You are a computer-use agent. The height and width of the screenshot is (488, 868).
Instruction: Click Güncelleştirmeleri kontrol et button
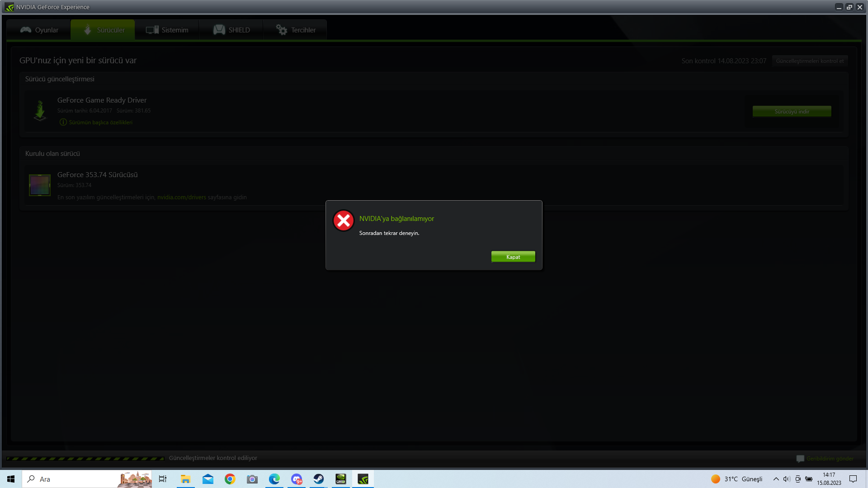810,61
